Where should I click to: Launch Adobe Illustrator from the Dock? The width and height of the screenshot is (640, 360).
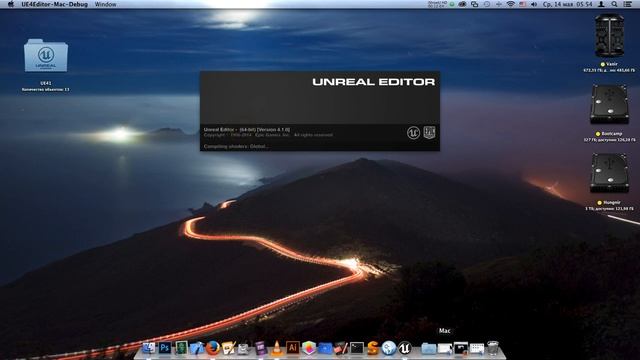292,348
